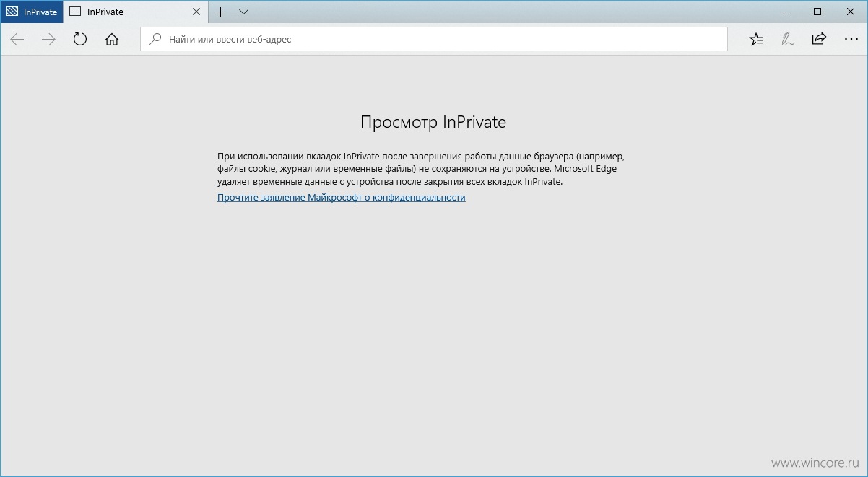Open a new tab with plus button

click(x=221, y=12)
